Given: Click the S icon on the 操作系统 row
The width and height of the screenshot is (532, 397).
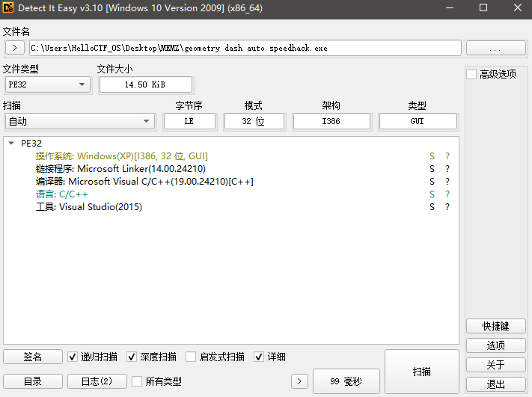Looking at the screenshot, I should (432, 156).
